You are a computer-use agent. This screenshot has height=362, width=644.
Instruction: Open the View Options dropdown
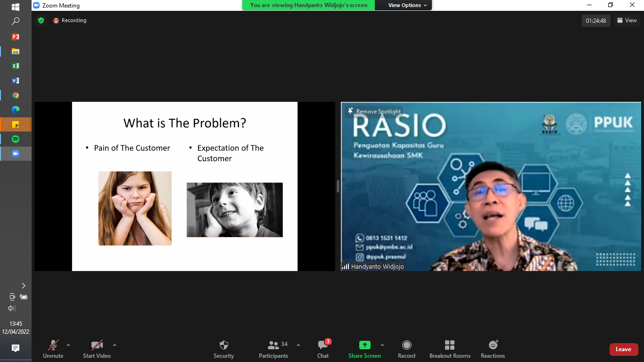tap(407, 5)
